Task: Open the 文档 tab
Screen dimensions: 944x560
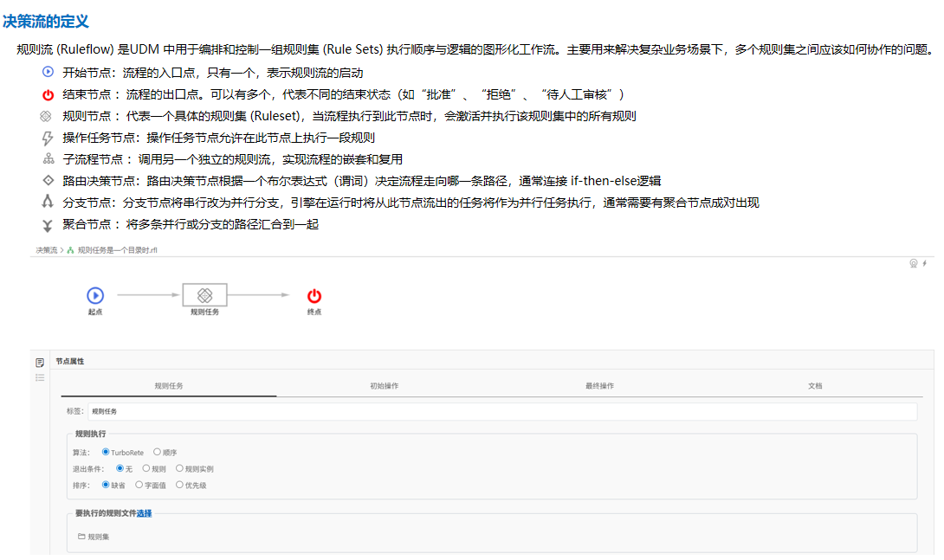Action: pos(815,385)
